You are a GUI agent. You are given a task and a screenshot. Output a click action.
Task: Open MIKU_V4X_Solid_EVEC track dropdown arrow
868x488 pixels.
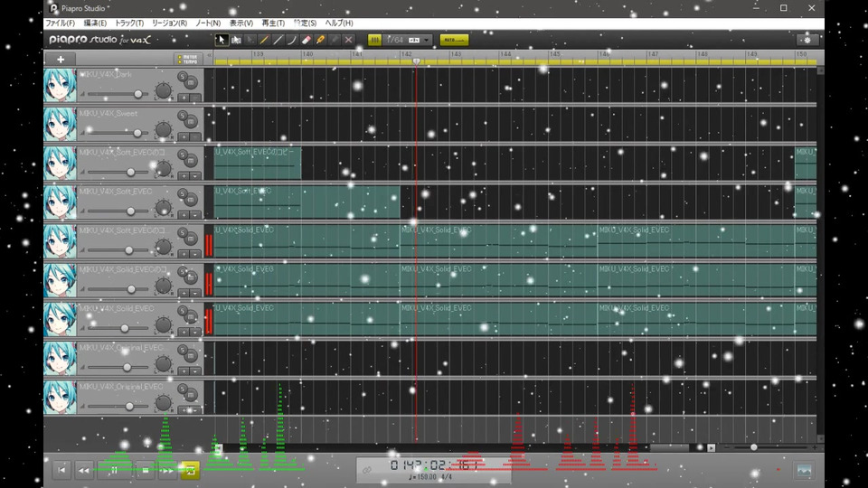pyautogui.click(x=195, y=332)
